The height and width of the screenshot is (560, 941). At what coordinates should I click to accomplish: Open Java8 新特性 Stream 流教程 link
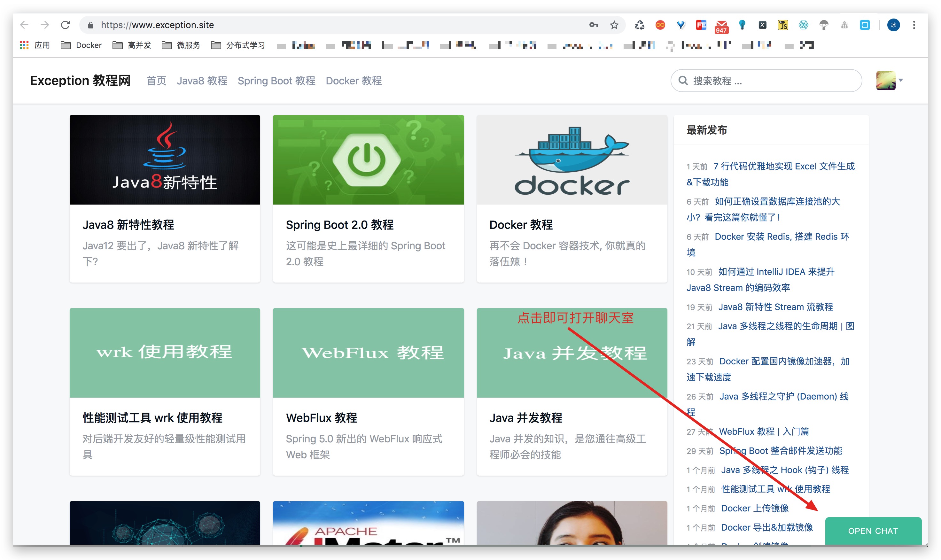775,307
